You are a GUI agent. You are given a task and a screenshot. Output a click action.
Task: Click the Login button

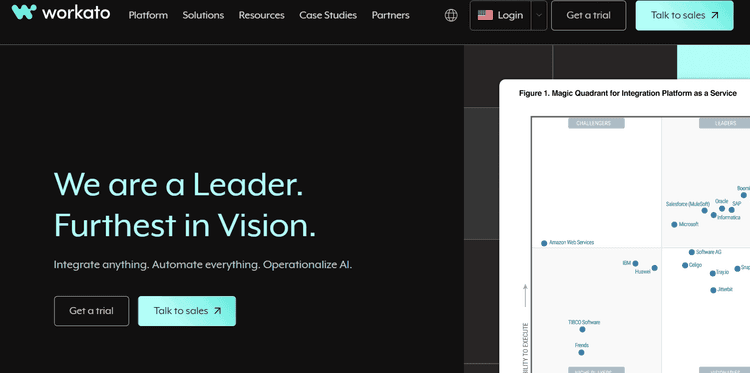click(501, 15)
